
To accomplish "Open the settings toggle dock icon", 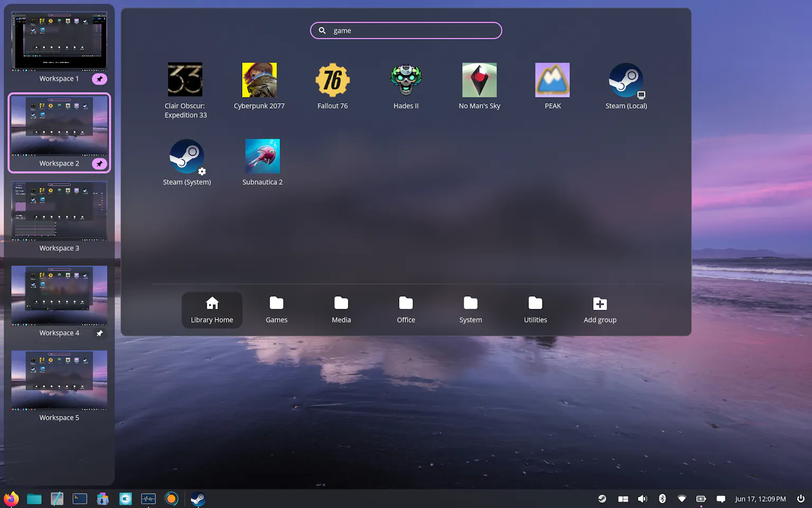I will (125, 498).
